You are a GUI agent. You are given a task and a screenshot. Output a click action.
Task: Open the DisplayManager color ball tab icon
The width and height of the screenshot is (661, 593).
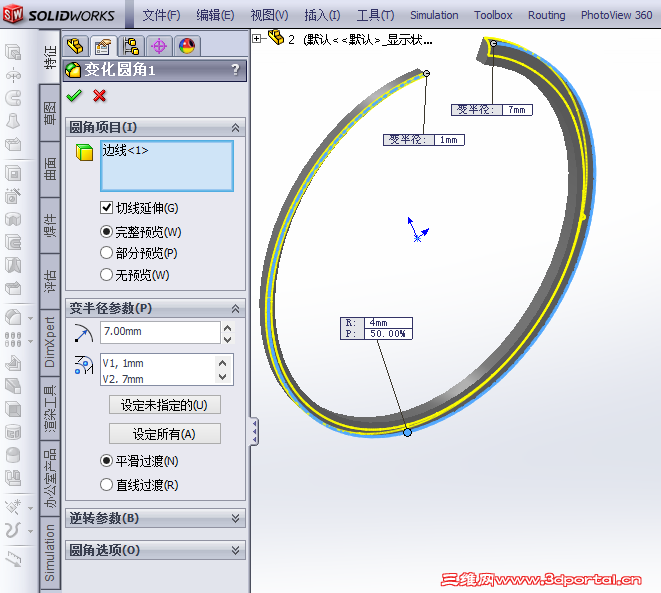(187, 46)
